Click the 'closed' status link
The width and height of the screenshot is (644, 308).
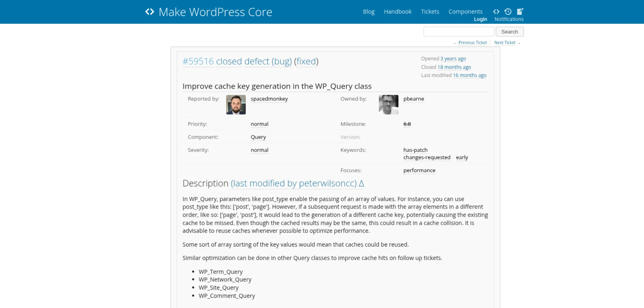(x=229, y=61)
